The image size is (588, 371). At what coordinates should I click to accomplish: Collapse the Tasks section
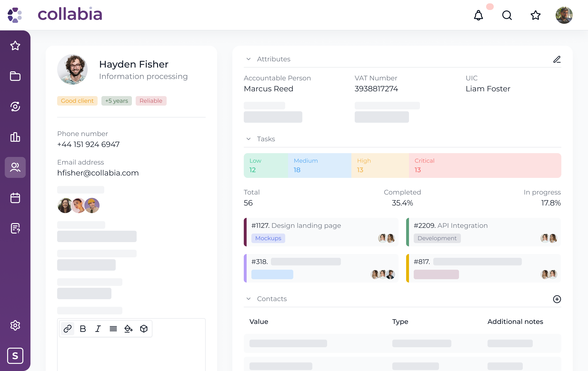(x=249, y=139)
